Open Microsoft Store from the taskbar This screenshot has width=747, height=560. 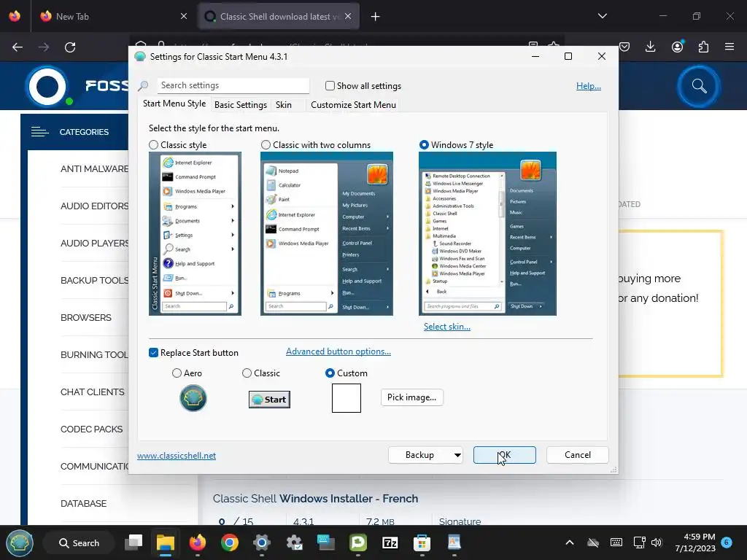pyautogui.click(x=422, y=542)
